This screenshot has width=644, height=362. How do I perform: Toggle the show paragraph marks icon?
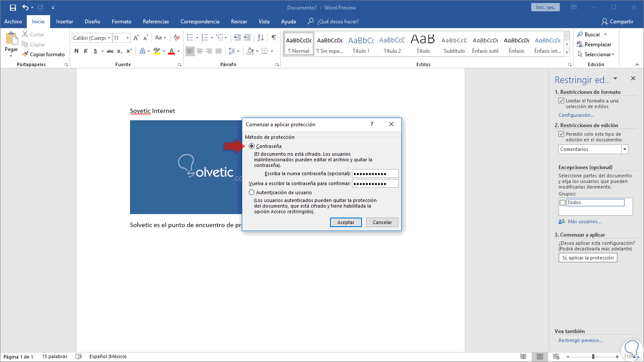tap(273, 38)
